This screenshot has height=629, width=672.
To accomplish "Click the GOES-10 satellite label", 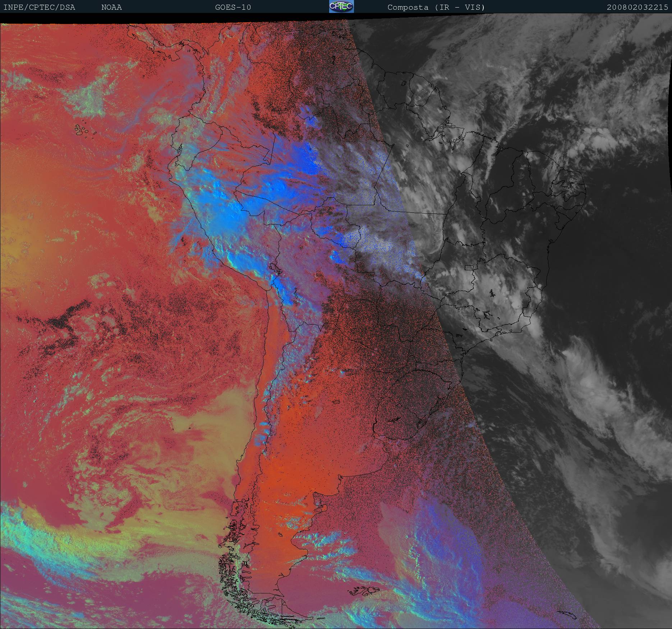I will pos(233,8).
